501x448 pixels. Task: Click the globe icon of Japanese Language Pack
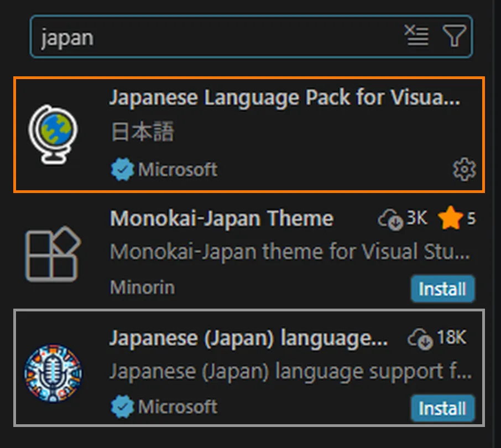(53, 134)
